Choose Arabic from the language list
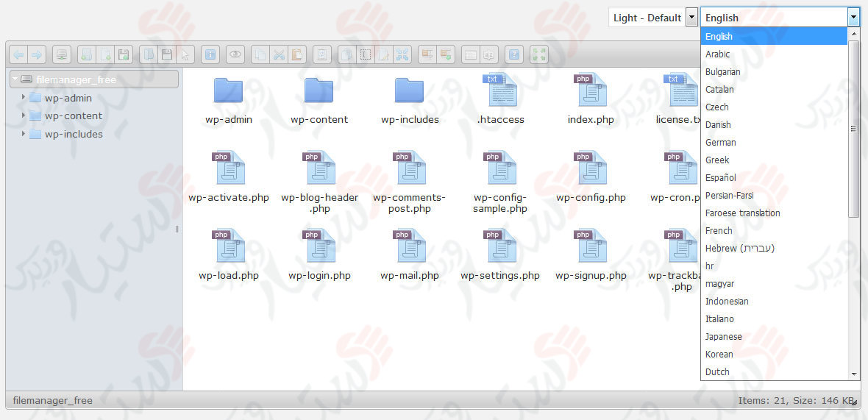The image size is (868, 420). (x=774, y=54)
